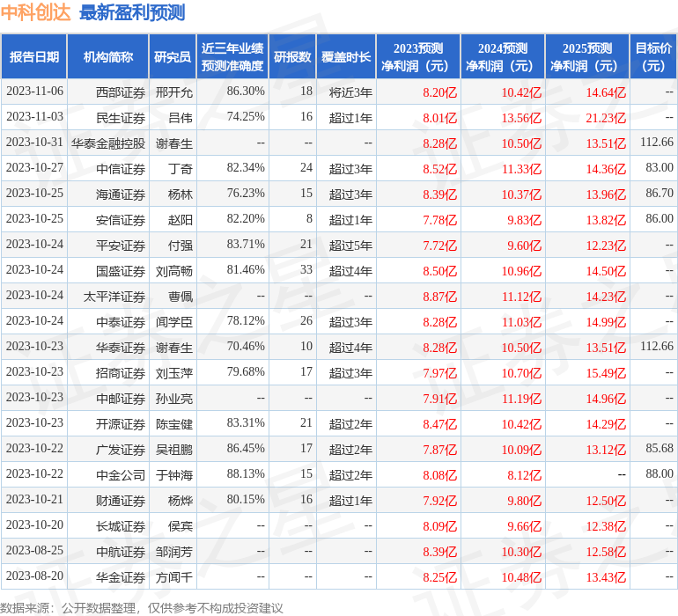
Task: Select the 研究员 column header
Action: click(173, 56)
